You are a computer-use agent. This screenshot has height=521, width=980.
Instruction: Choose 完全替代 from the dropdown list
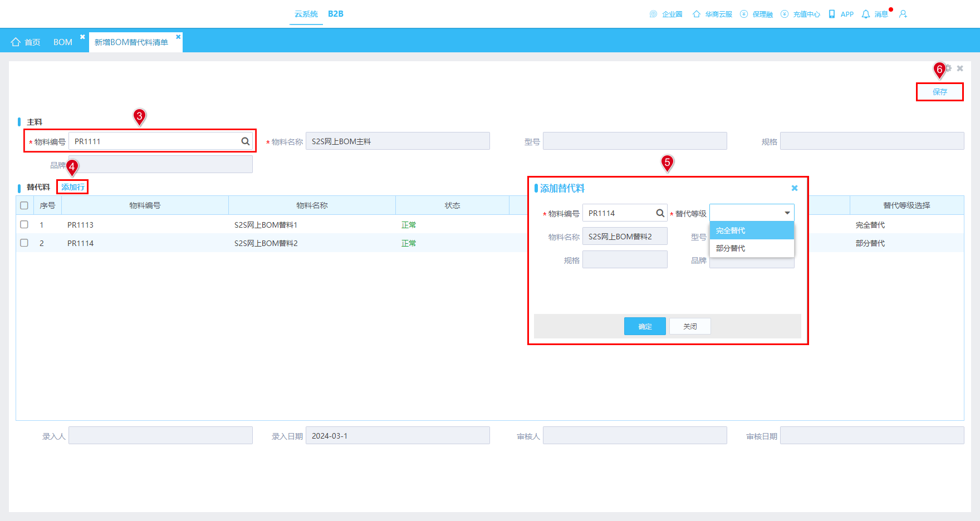pyautogui.click(x=752, y=230)
